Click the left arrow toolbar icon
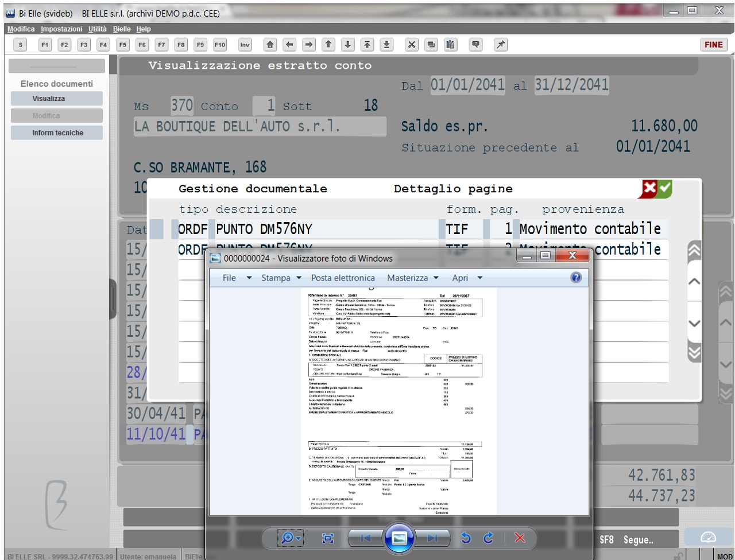Viewport: 735px width, 560px height. pos(290,45)
